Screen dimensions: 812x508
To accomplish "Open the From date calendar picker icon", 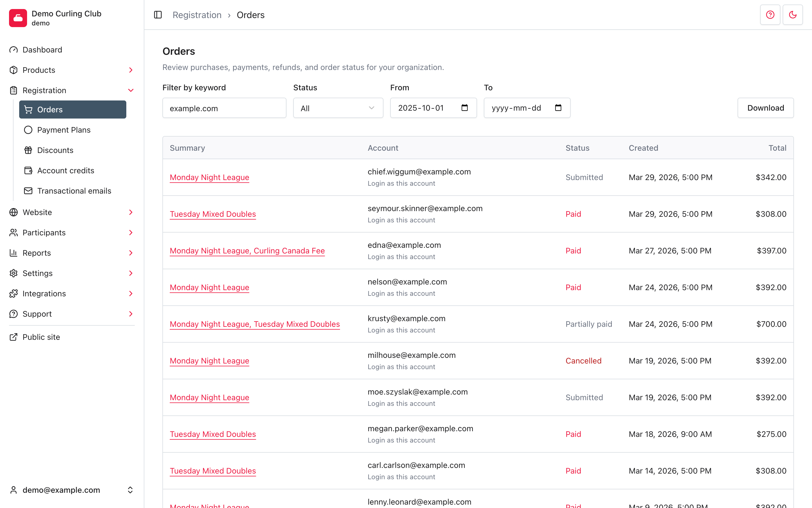I will (464, 108).
